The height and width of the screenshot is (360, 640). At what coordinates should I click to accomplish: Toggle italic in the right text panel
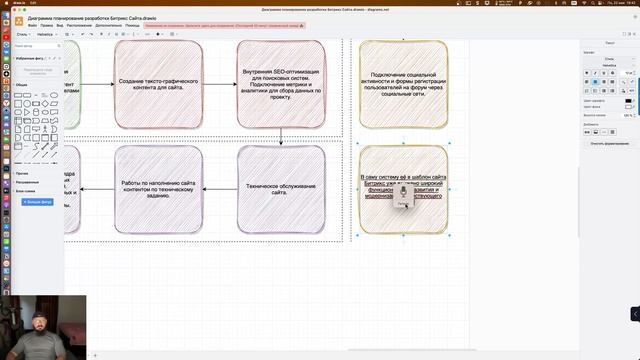pos(595,73)
